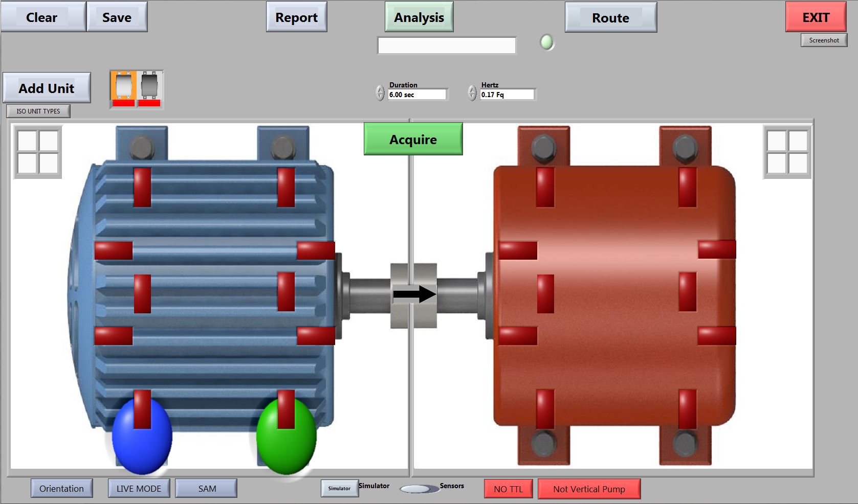Open the Orientation settings
Viewport: 858px width, 504px height.
click(61, 488)
